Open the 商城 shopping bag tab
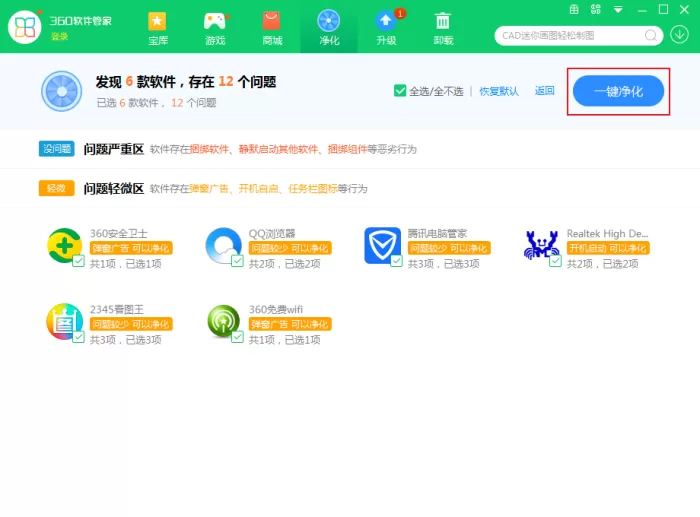 pos(272,29)
